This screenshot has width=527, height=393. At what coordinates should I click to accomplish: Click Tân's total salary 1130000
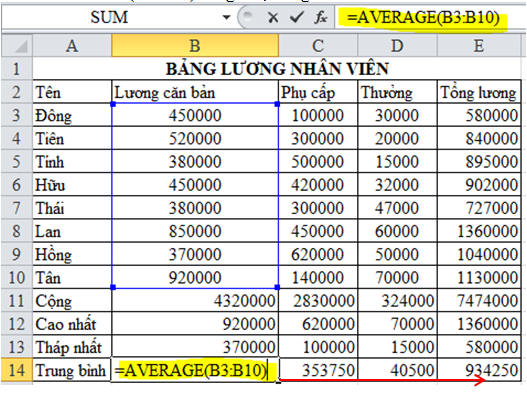[x=479, y=277]
